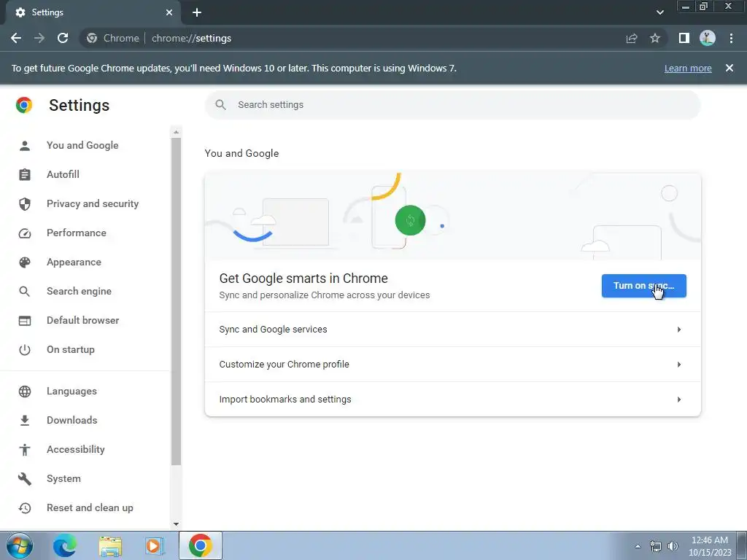This screenshot has width=747, height=560.
Task: Expand Sync and Google services row
Action: [452, 330]
